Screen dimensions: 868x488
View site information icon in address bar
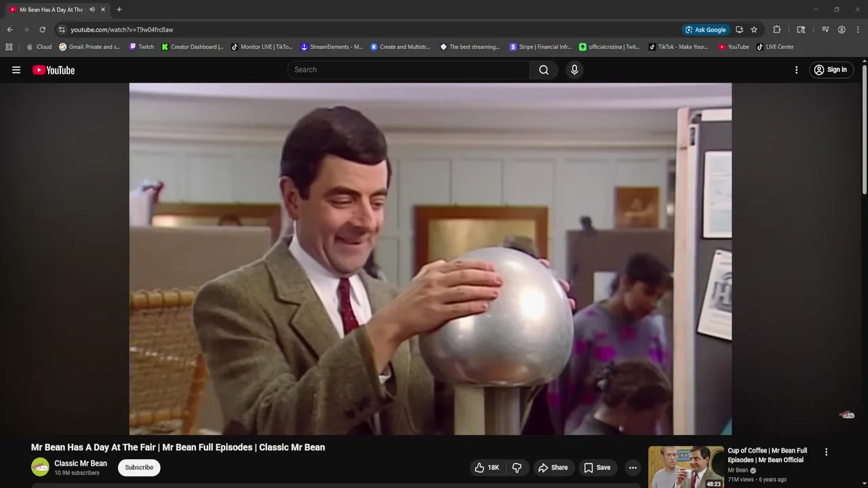click(x=62, y=30)
